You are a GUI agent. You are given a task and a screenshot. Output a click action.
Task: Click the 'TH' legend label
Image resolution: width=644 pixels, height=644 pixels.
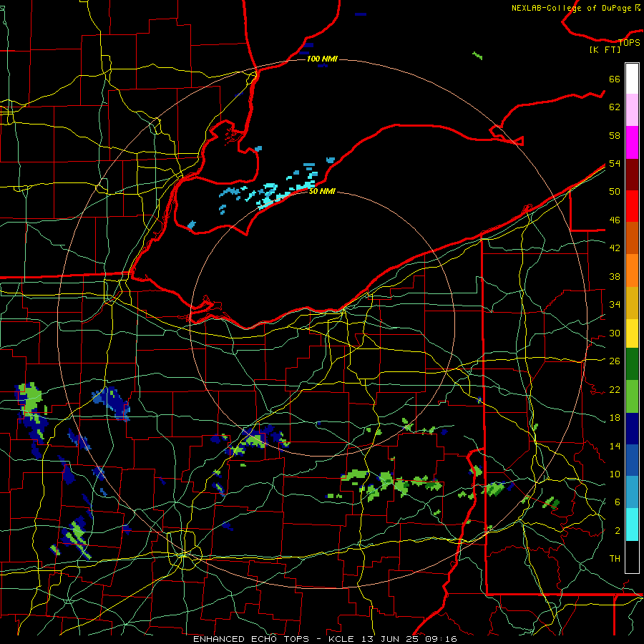(x=615, y=558)
